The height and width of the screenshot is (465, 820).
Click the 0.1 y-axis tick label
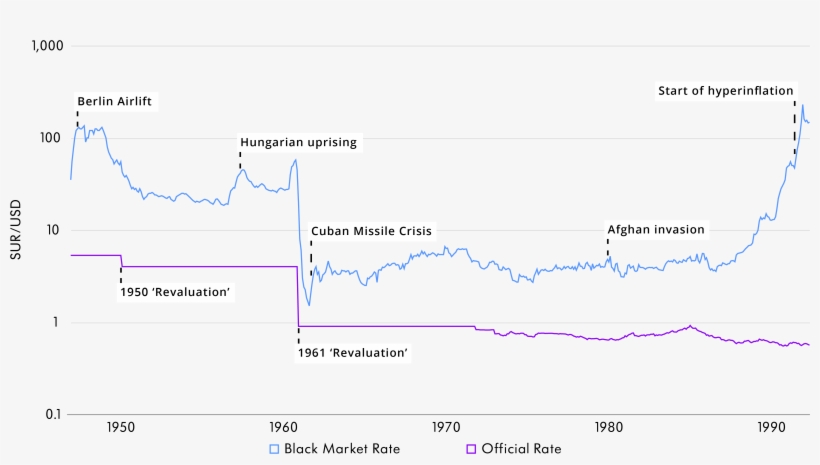pyautogui.click(x=52, y=415)
